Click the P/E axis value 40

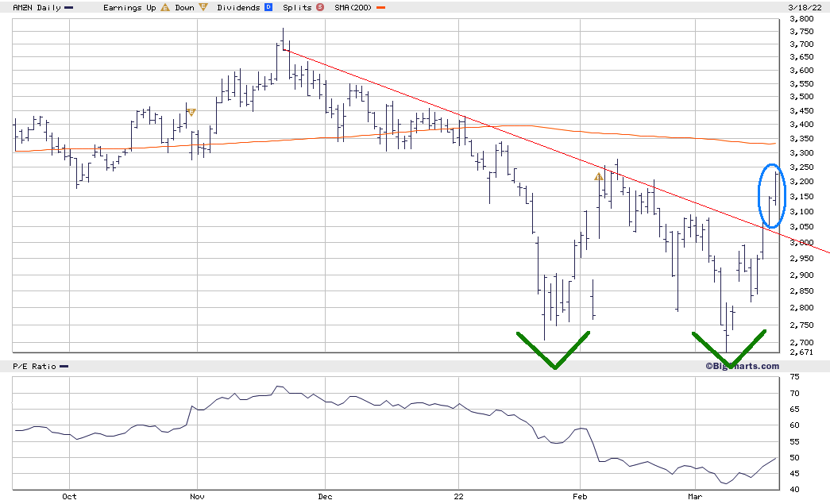coord(794,489)
